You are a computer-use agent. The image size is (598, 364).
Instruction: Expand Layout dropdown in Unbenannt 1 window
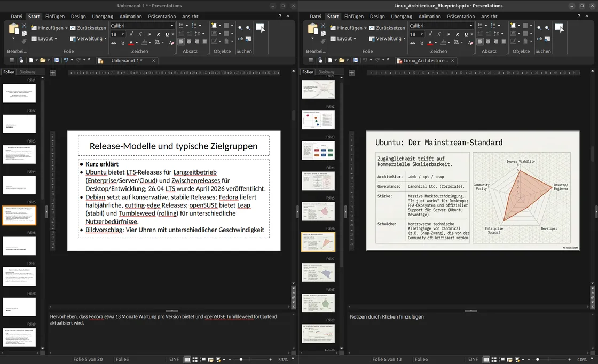point(56,39)
